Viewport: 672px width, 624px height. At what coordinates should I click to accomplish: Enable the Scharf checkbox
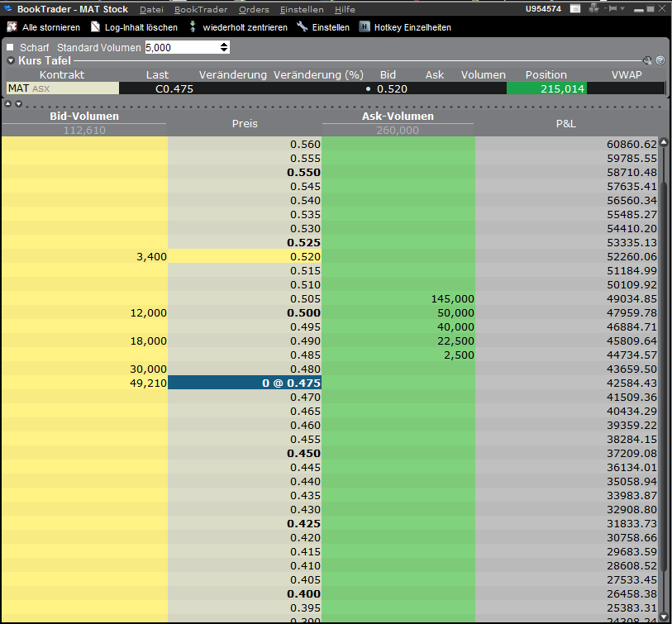click(x=11, y=48)
